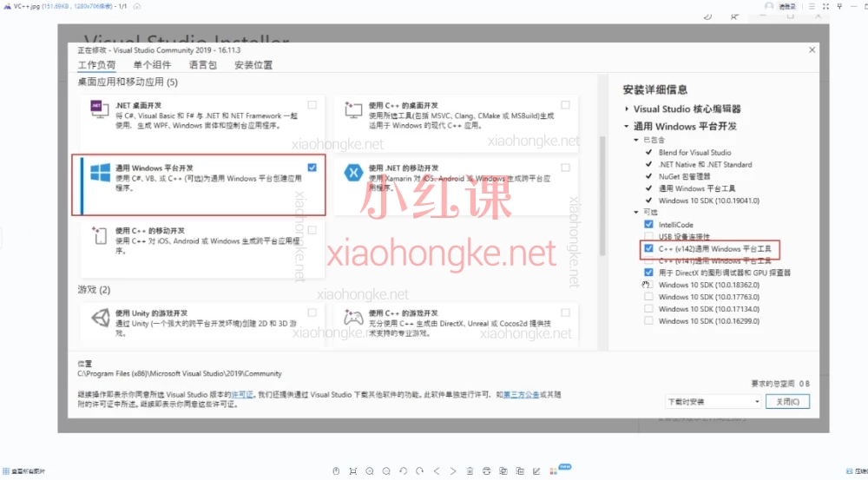
Task: Close the modify dialog with the X
Action: click(x=812, y=49)
